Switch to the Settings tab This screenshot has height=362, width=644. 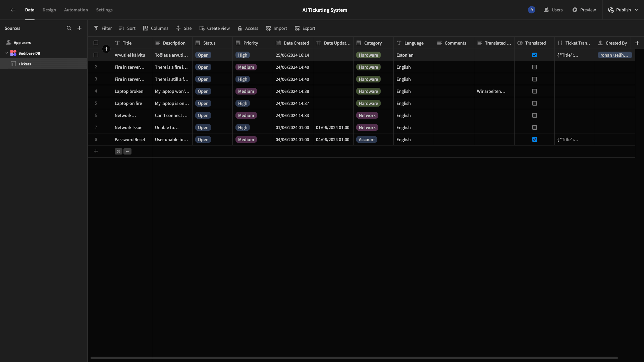pyautogui.click(x=104, y=10)
